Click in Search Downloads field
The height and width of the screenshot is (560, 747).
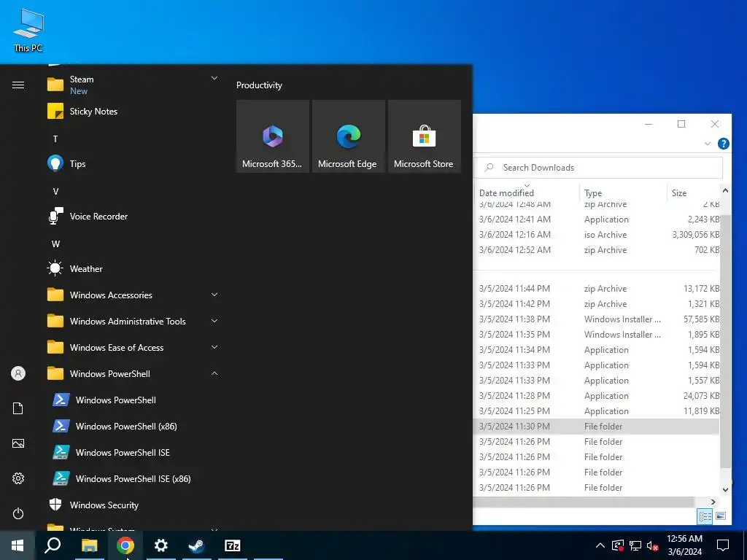point(599,168)
